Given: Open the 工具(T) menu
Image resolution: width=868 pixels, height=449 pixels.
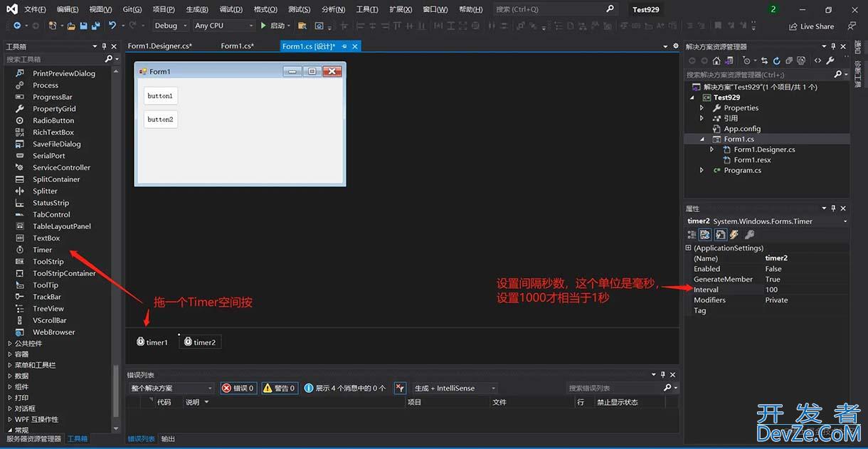Looking at the screenshot, I should pyautogui.click(x=367, y=9).
